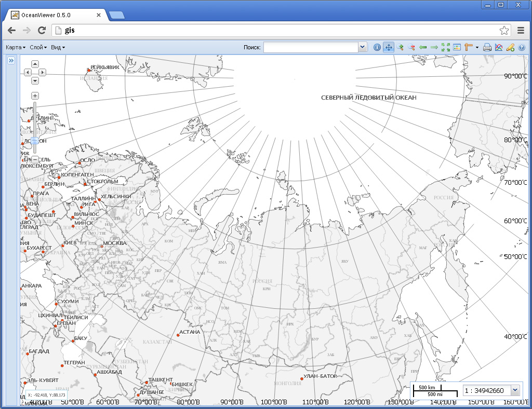Click the АСТАНА city label
The height and width of the screenshot is (409, 532).
[190, 332]
